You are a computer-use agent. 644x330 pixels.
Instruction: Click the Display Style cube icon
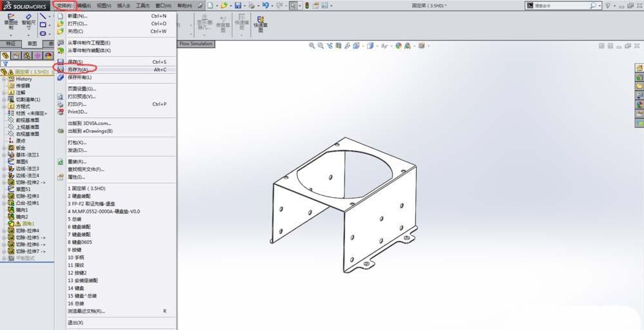click(x=370, y=46)
